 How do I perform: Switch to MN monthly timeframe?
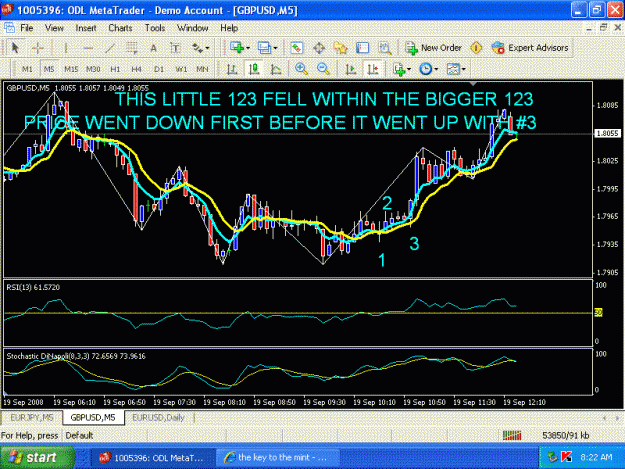point(202,69)
